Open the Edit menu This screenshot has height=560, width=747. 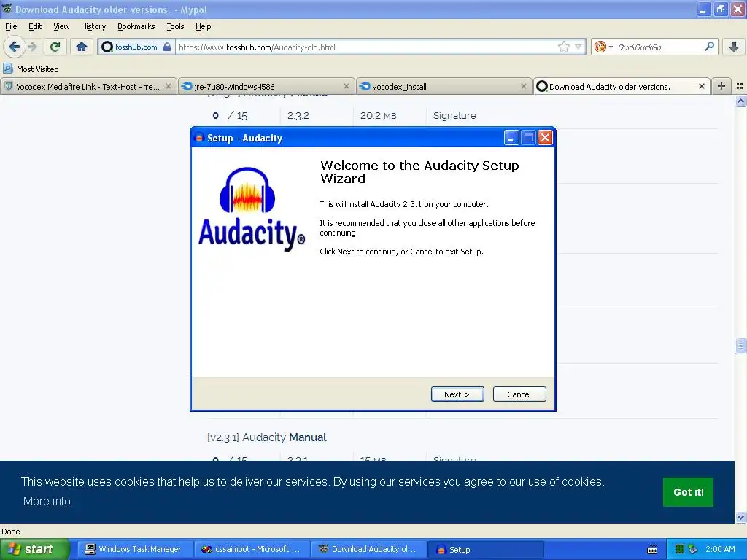tap(35, 26)
